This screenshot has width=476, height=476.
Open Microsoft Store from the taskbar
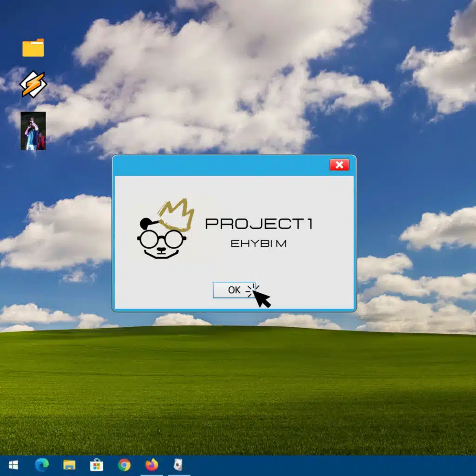tap(97, 465)
